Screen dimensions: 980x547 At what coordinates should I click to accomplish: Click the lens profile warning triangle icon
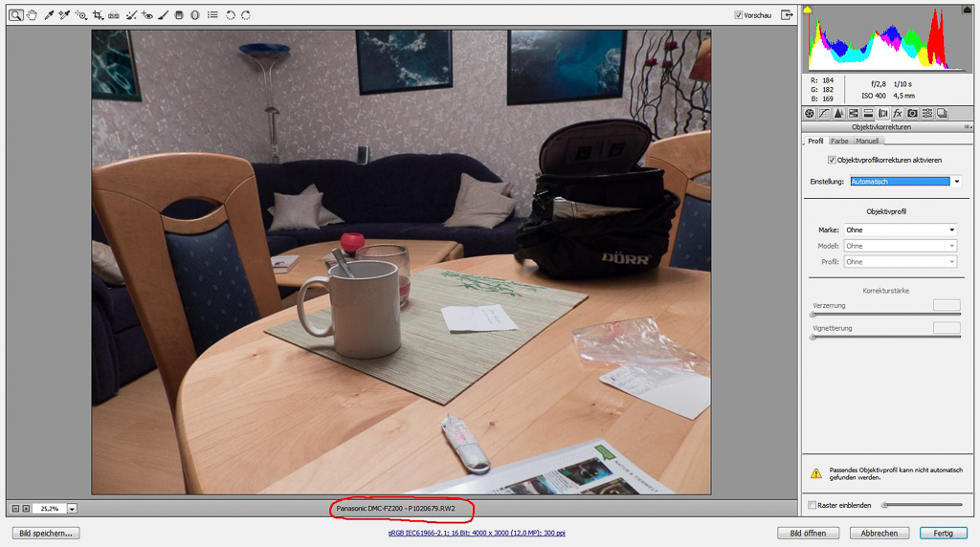[816, 473]
